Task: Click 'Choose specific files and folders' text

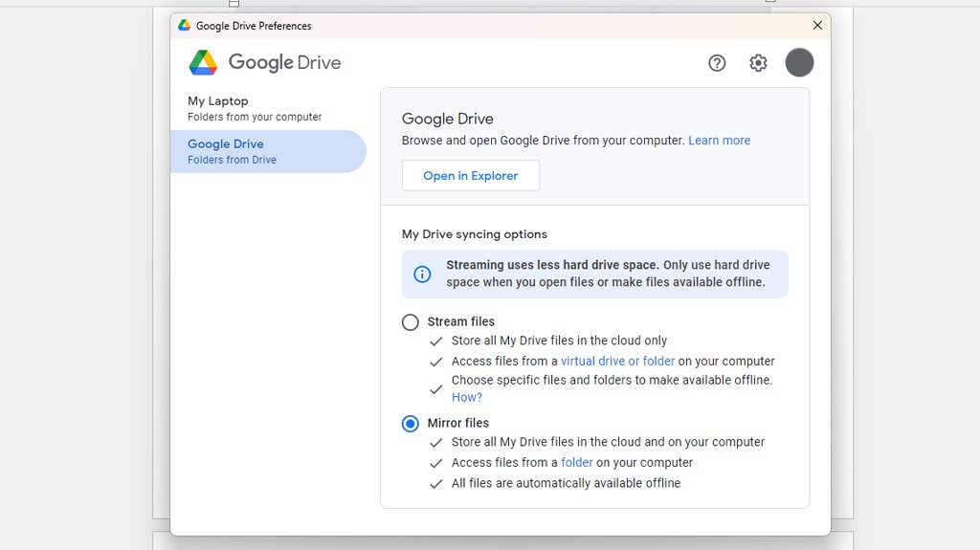Action: click(612, 380)
